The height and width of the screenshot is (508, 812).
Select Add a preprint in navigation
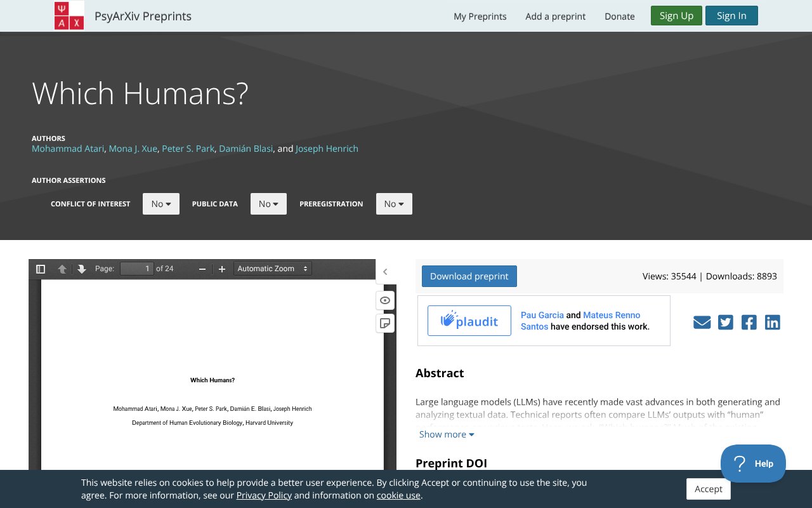(555, 17)
